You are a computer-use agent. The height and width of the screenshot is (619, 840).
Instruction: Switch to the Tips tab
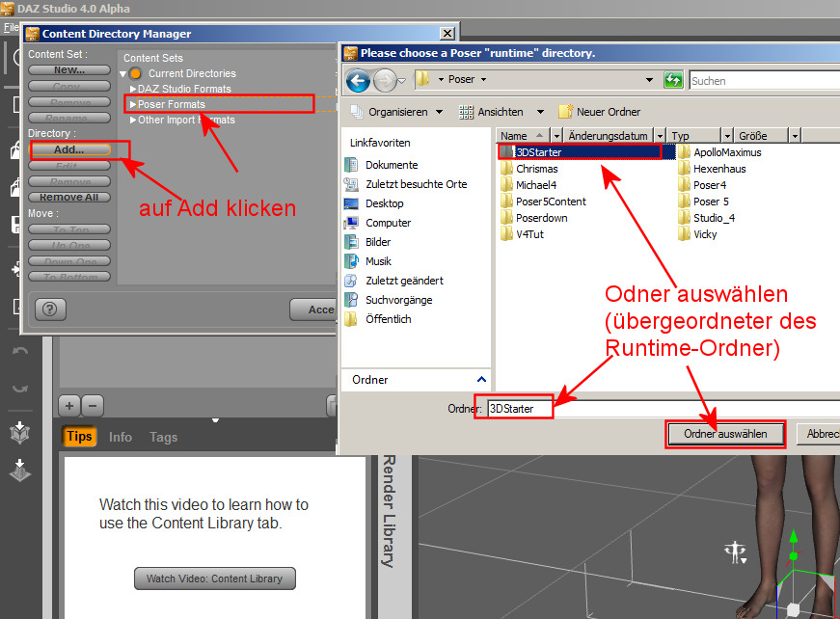click(x=79, y=437)
